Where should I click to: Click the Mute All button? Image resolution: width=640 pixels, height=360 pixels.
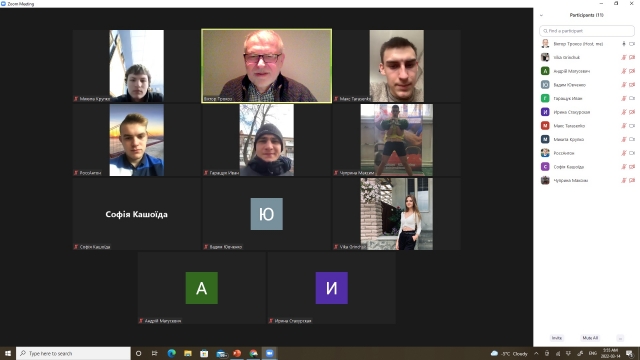[590, 338]
